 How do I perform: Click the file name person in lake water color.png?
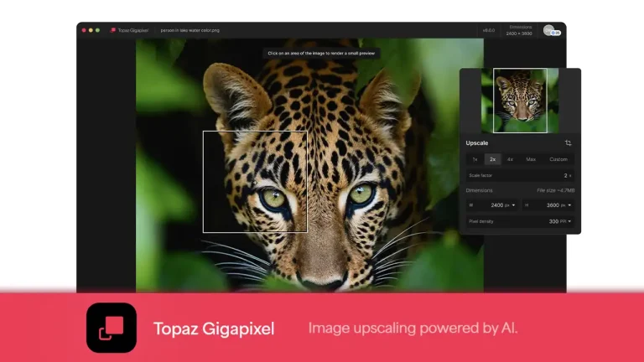tap(190, 30)
